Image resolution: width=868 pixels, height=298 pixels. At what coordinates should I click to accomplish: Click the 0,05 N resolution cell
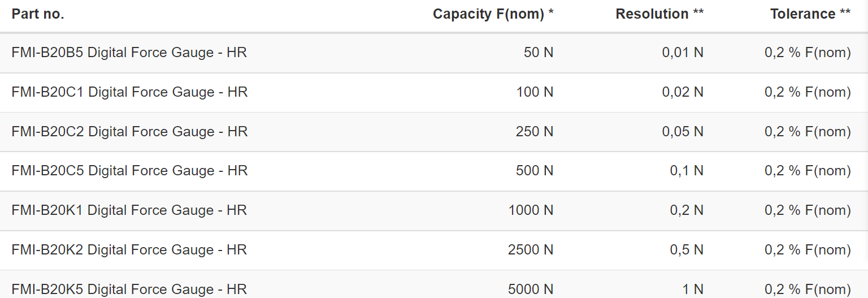point(683,132)
